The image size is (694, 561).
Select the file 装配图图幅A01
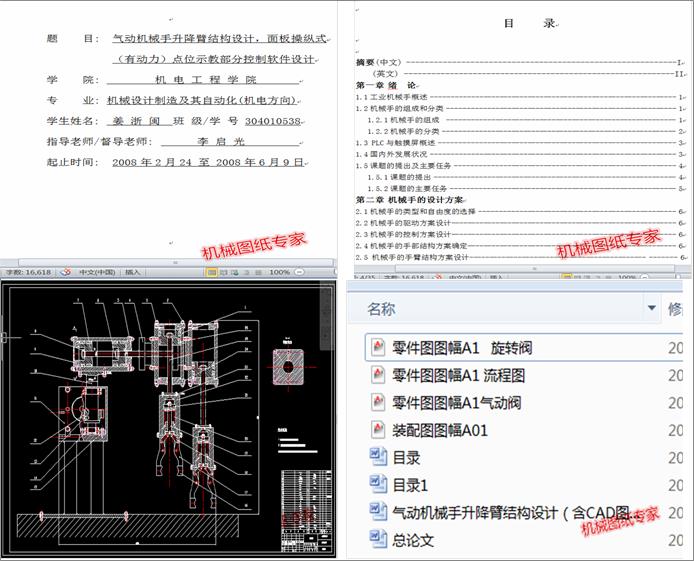(440, 430)
